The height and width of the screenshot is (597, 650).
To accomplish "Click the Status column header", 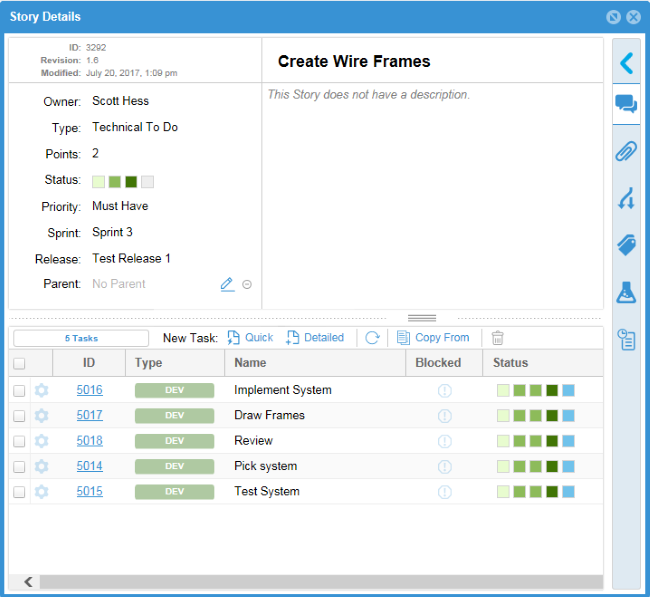I will [510, 363].
